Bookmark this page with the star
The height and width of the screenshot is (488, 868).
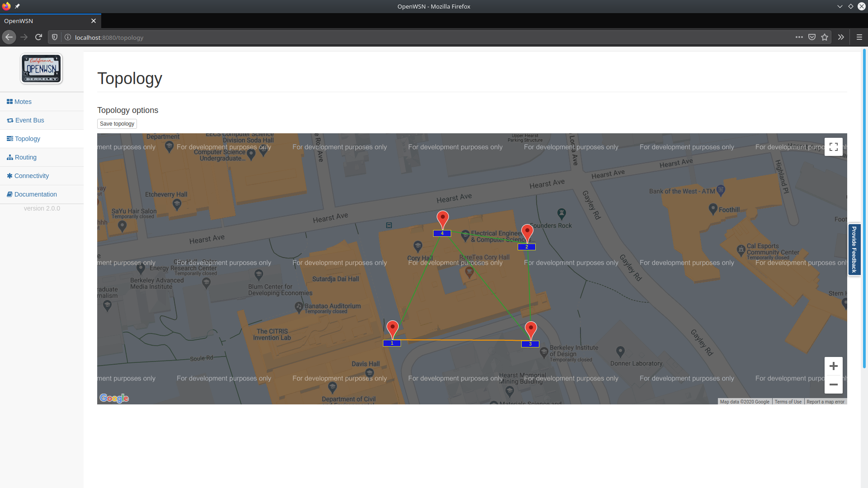coord(825,38)
